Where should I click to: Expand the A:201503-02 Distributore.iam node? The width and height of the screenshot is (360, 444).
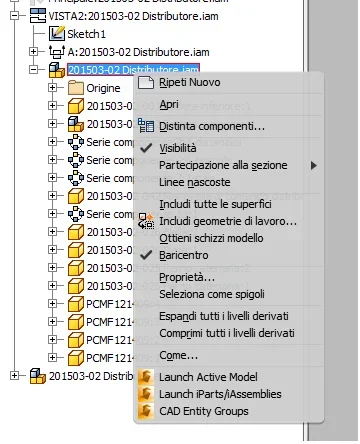(33, 51)
